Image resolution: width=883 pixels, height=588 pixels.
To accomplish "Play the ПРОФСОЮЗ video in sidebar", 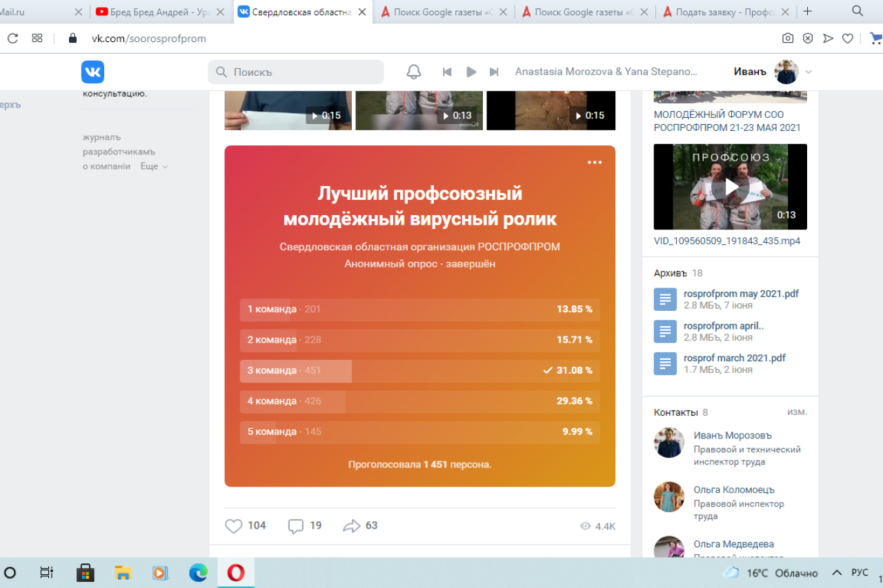I will click(x=731, y=187).
